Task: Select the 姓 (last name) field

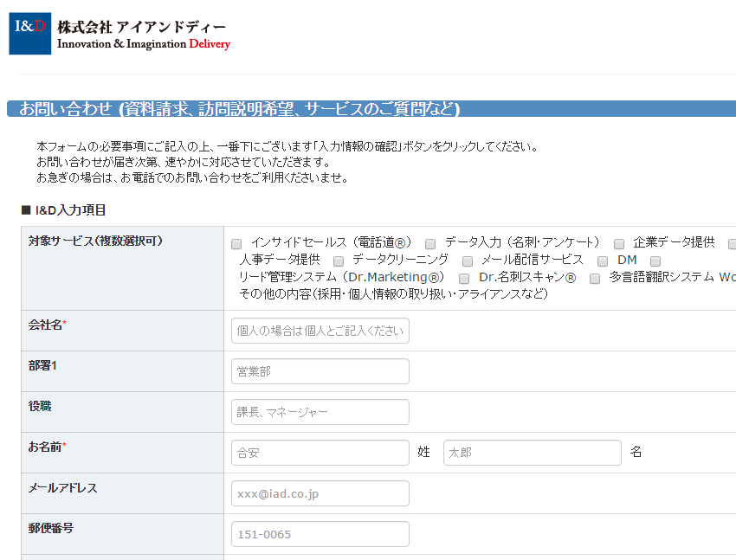Action: click(320, 453)
